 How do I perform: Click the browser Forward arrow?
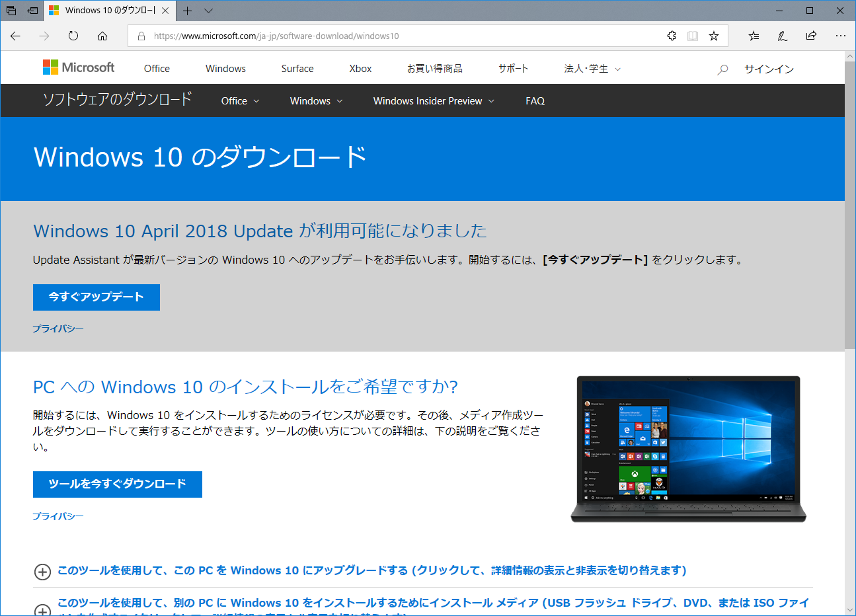click(x=44, y=36)
